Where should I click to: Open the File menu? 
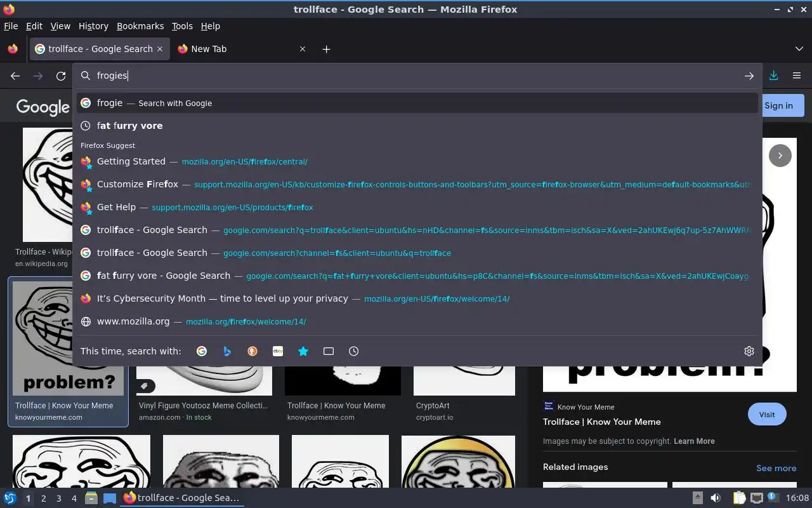[x=11, y=26]
